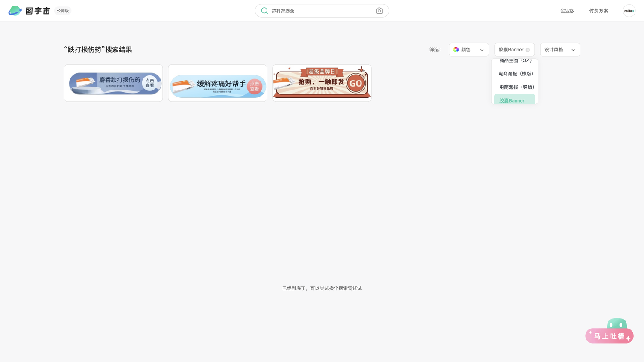Screen dimensions: 644x362
Task: Click the “跌打损伤药”搜索结果 heading
Action: click(98, 50)
